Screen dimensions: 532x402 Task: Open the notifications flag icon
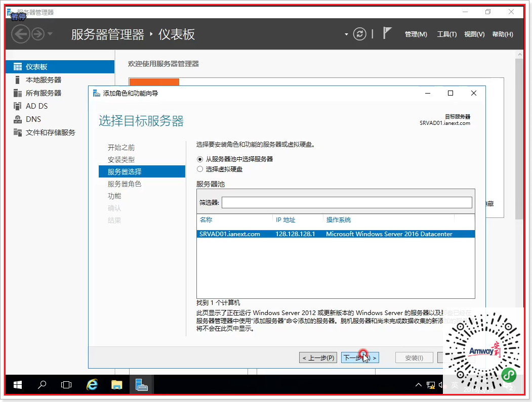387,33
